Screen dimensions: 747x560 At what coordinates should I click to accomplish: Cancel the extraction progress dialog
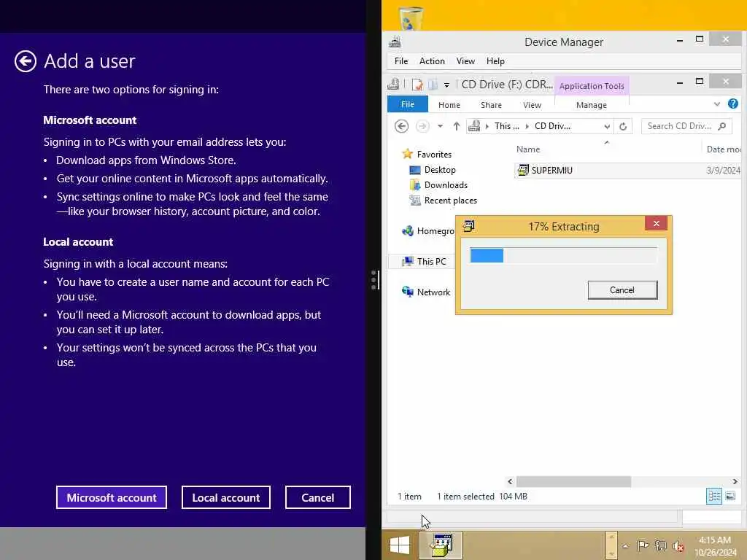(622, 290)
